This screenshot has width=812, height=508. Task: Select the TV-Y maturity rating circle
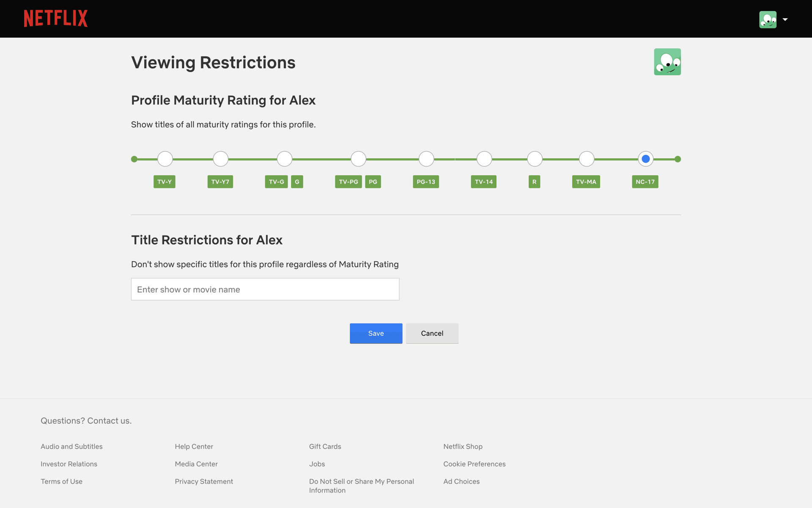(165, 159)
